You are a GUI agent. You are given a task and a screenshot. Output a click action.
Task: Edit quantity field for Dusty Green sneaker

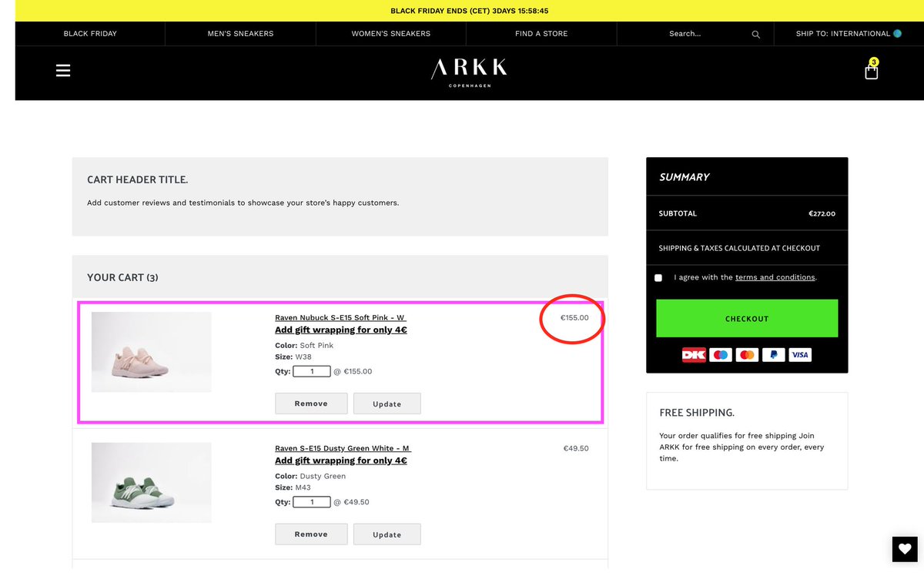tap(312, 502)
